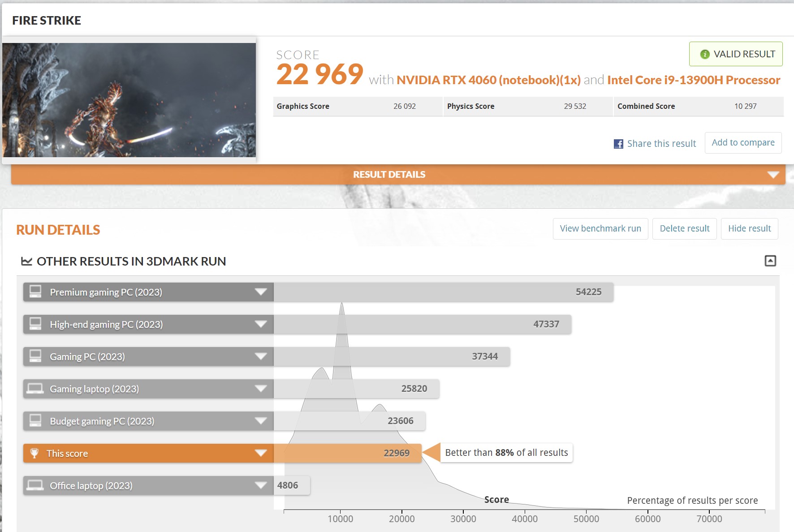
Task: Open the NVIDIA RTX 4060 (notebook) link
Action: pos(488,80)
